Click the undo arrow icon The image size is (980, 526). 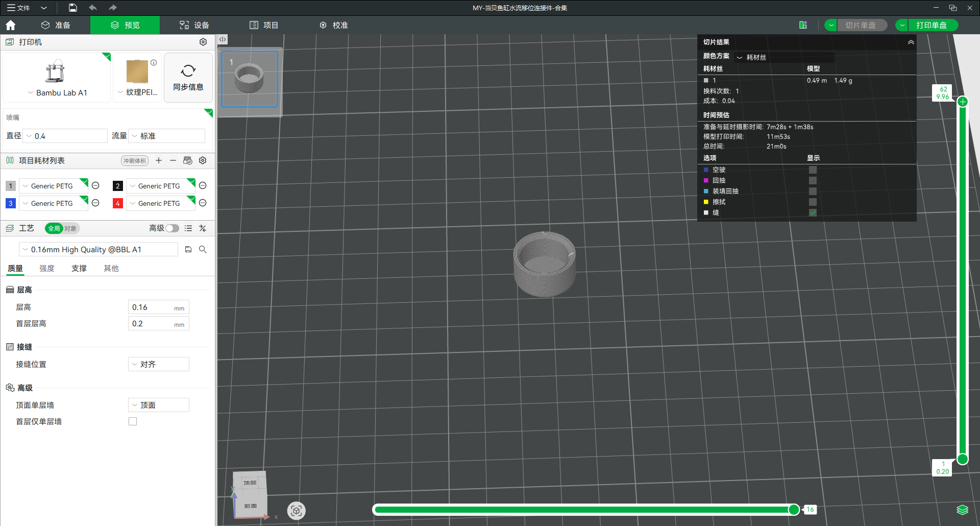[x=93, y=8]
